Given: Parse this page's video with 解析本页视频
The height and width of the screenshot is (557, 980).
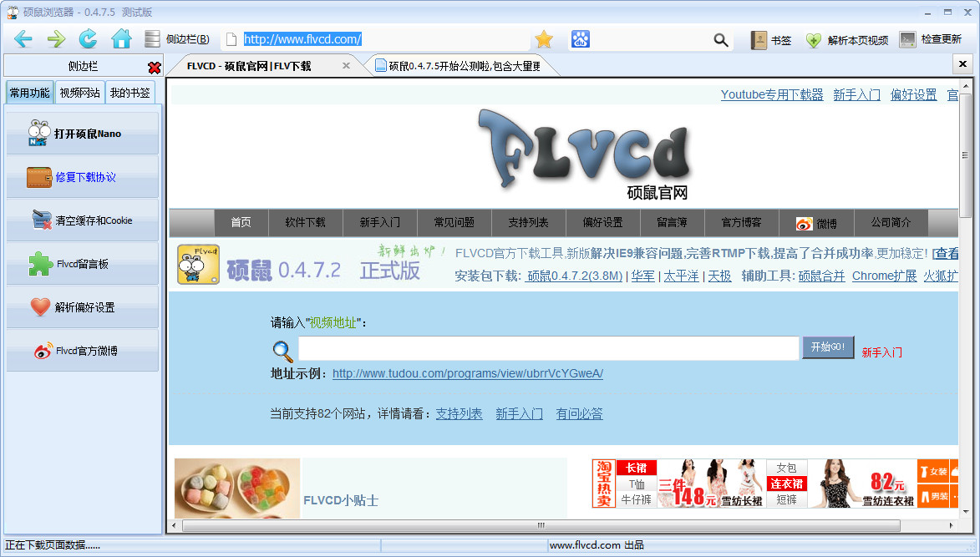Looking at the screenshot, I should coord(847,40).
